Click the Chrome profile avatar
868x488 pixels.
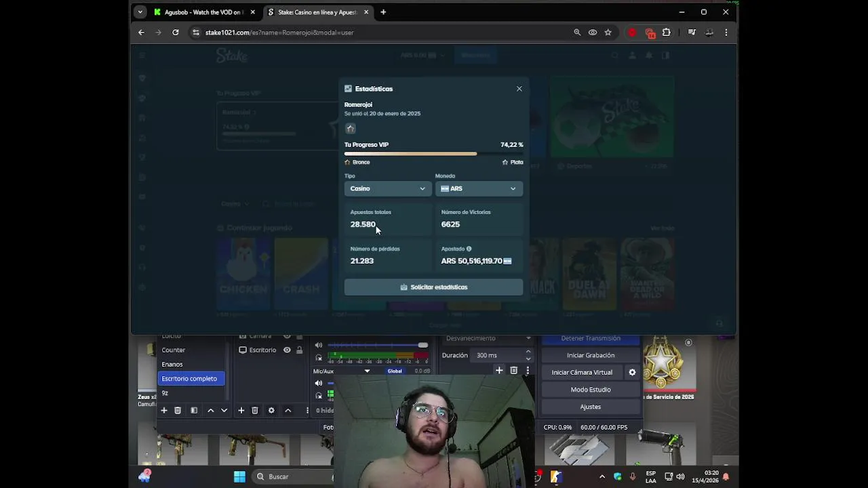[x=709, y=33]
